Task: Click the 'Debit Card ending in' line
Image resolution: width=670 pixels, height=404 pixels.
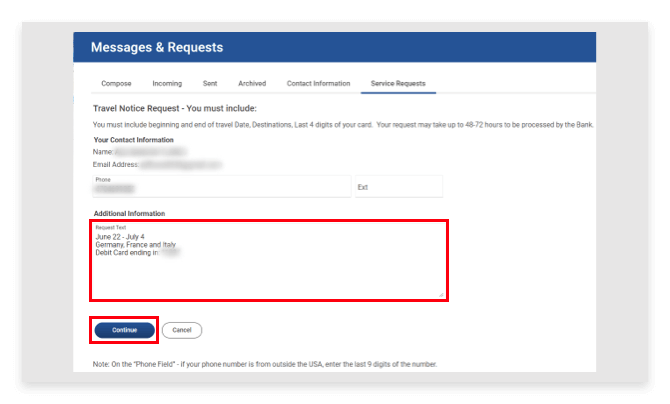Action: [127, 253]
